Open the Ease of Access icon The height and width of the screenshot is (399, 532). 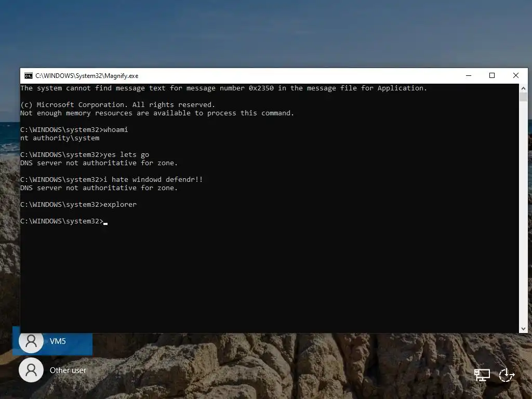507,375
